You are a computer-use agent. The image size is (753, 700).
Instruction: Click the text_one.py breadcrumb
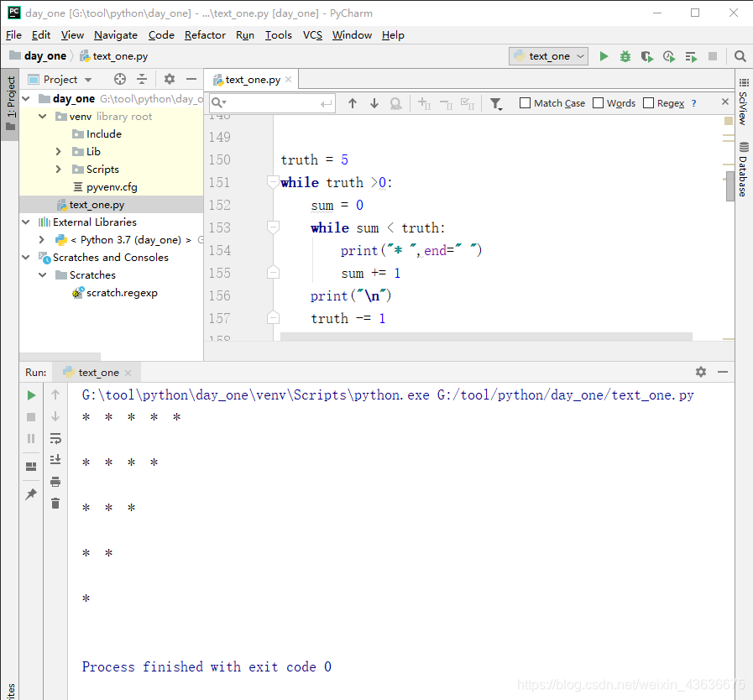coord(114,56)
